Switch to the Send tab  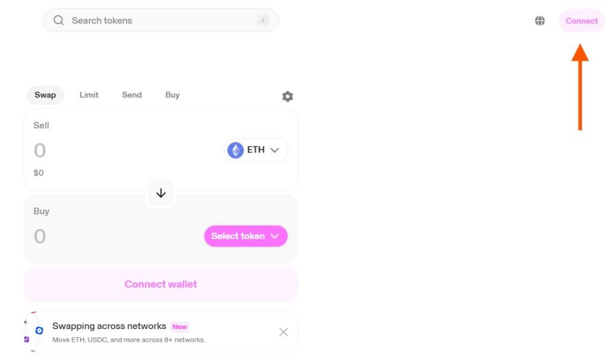(x=132, y=95)
